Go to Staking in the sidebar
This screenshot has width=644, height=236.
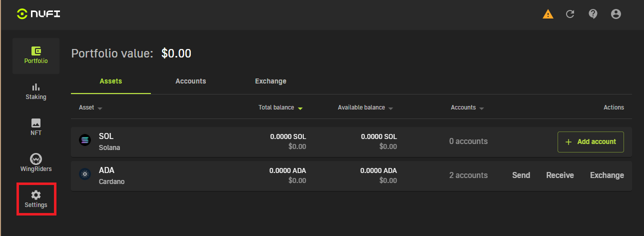point(36,91)
